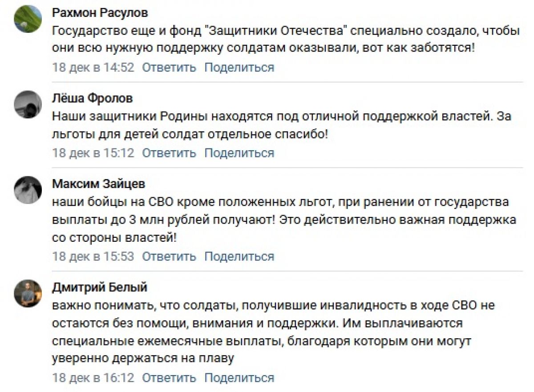This screenshot has width=534, height=392.
Task: Reply to Максим Зайцев's comment
Action: (169, 256)
